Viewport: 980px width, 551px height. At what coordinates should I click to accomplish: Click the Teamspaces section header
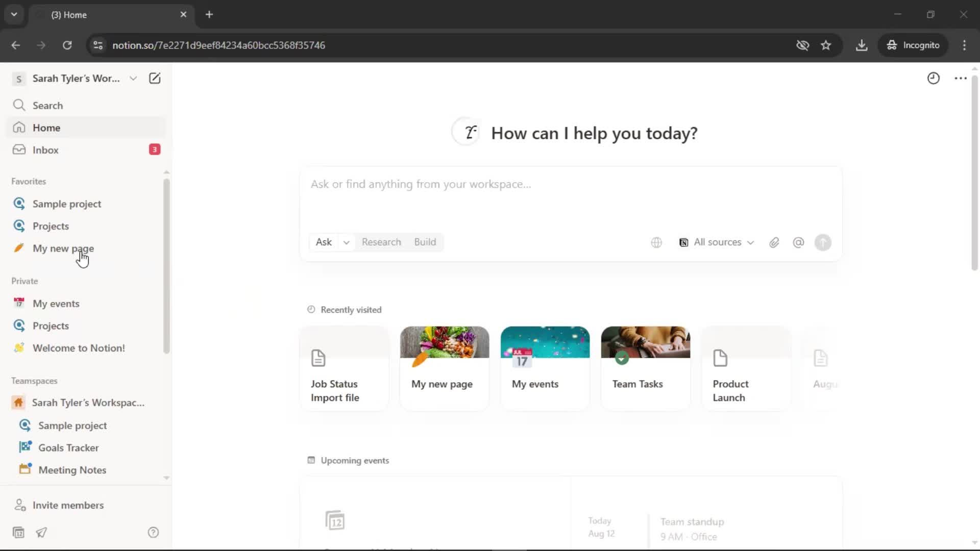(34, 381)
